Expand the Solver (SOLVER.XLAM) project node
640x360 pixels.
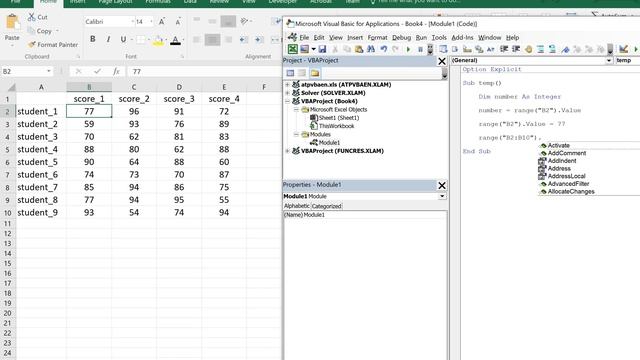tap(287, 93)
